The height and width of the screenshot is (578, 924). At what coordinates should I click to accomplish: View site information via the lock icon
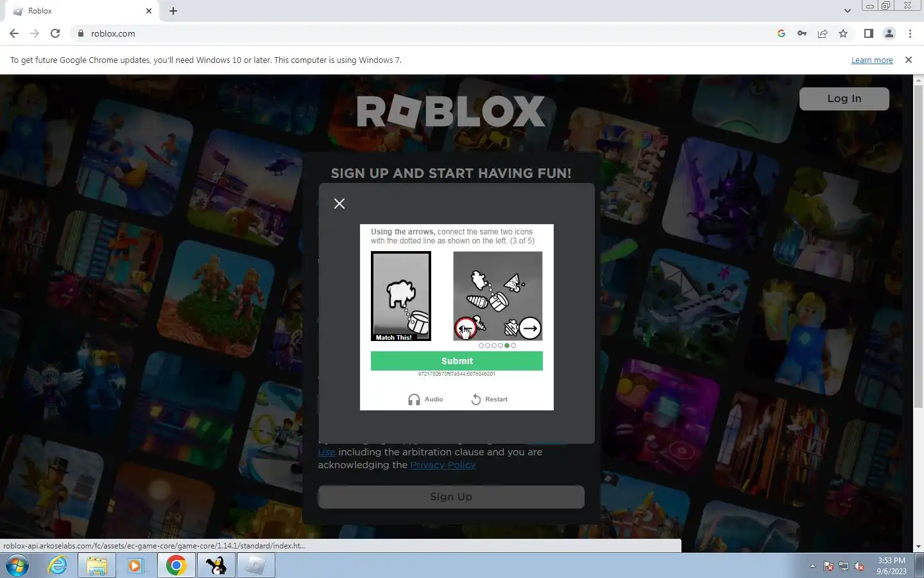(x=81, y=33)
